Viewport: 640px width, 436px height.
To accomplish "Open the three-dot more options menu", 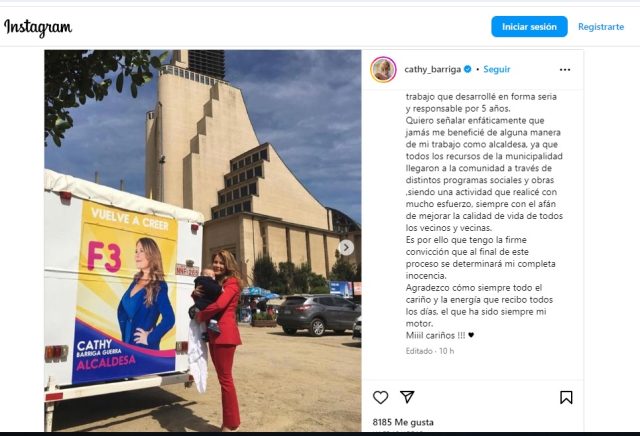I will (565, 70).
